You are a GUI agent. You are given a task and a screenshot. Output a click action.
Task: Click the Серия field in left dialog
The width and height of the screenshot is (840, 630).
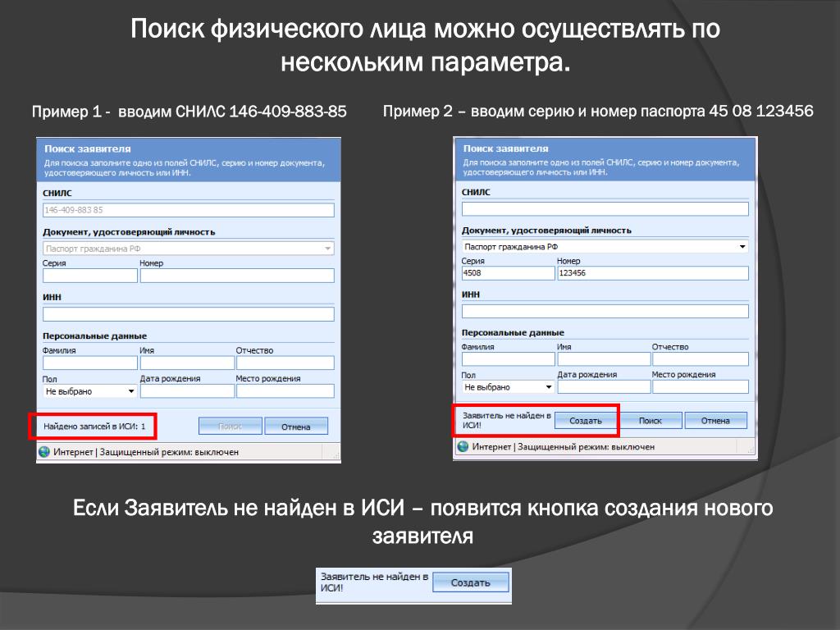[x=90, y=276]
